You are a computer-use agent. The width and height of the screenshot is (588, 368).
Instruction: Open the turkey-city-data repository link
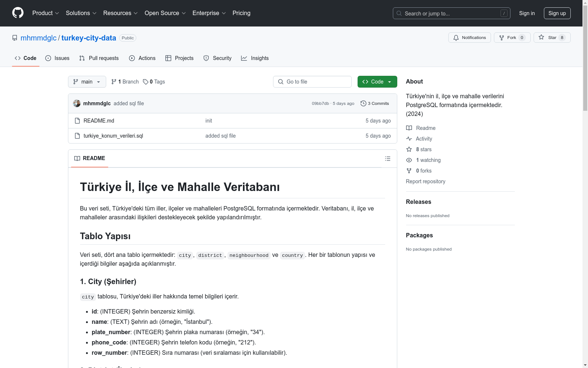coord(89,38)
